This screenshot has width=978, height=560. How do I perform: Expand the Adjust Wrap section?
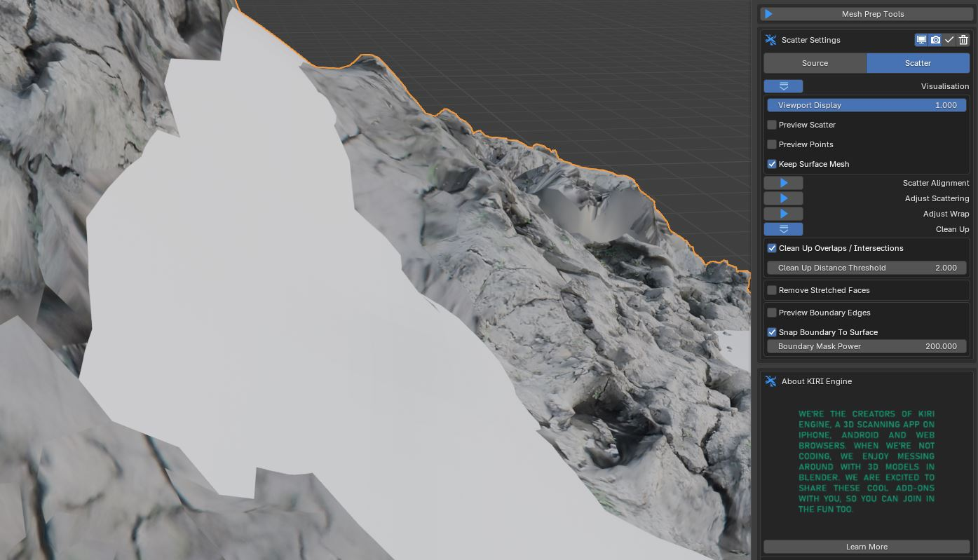(x=783, y=214)
